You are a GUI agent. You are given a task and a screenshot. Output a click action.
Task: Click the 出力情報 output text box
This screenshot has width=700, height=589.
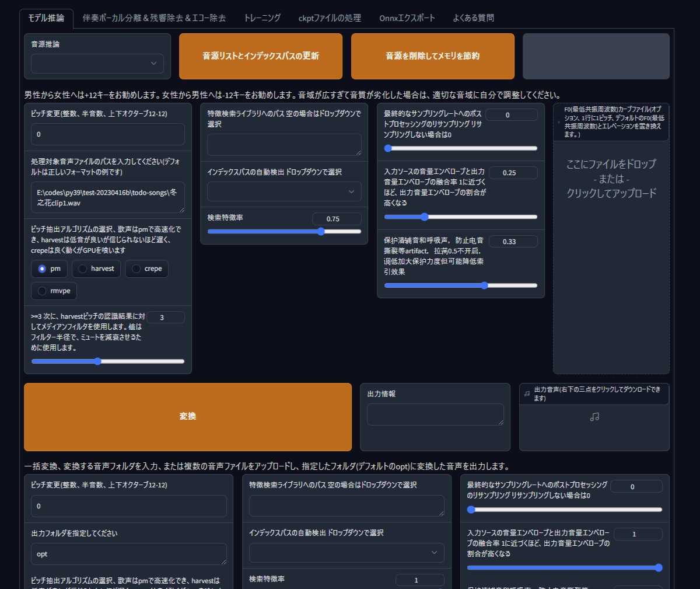pos(435,414)
